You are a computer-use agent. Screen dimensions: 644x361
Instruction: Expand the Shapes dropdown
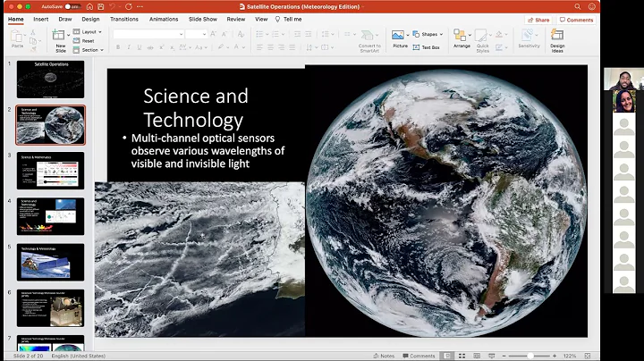point(428,34)
